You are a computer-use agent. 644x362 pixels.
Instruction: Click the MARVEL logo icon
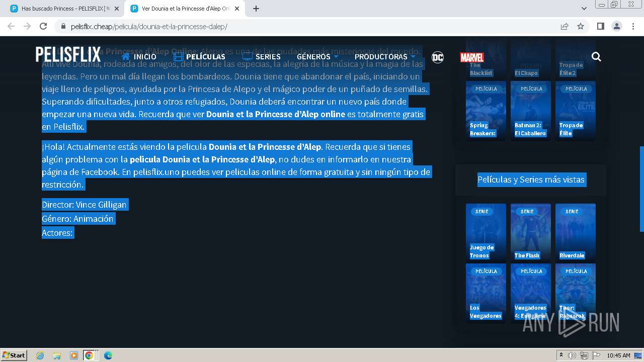[472, 57]
